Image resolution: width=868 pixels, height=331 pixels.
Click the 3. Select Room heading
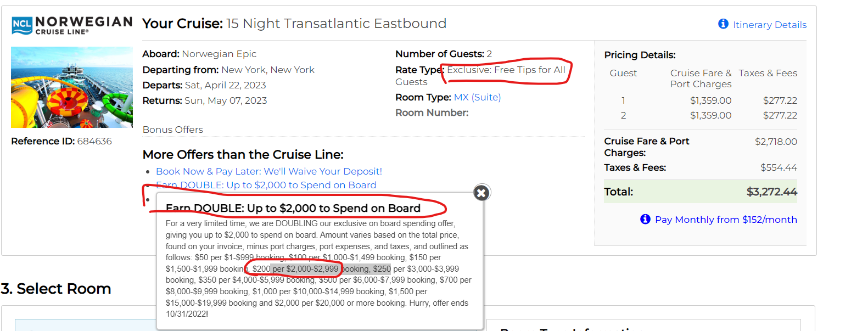tap(56, 289)
